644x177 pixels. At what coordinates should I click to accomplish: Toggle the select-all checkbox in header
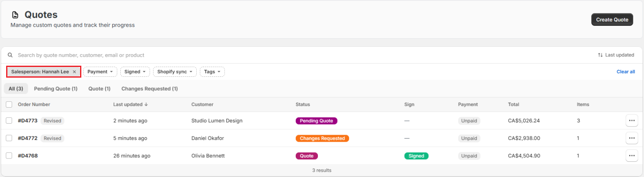[9, 105]
